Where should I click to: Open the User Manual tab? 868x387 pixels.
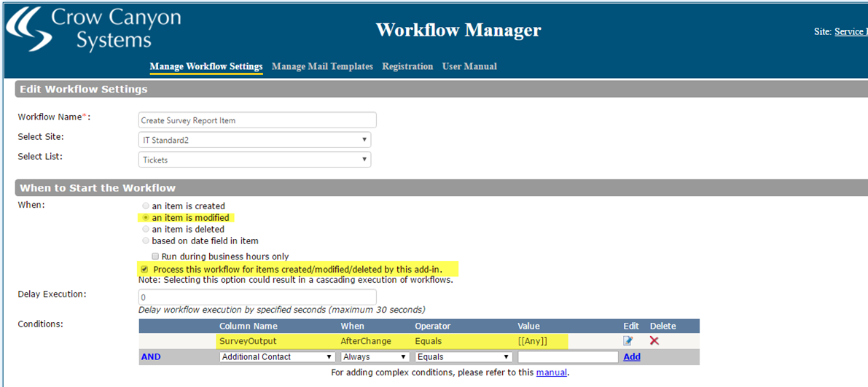coord(469,66)
